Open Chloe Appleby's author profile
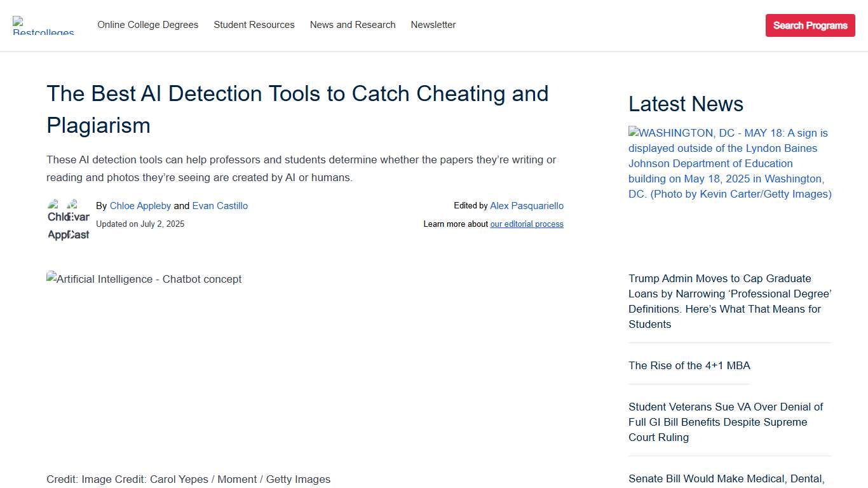The image size is (868, 488). point(140,206)
